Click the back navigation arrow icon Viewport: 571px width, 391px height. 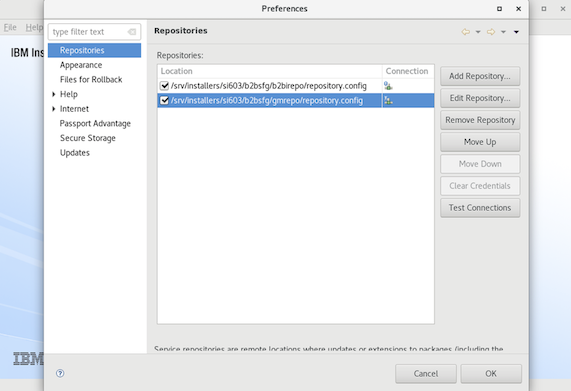pyautogui.click(x=465, y=32)
